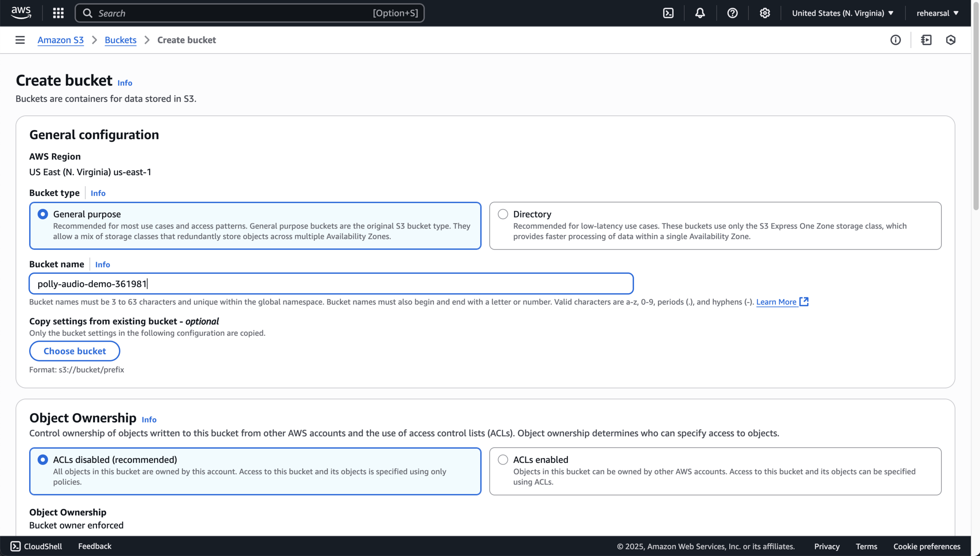Open the help question mark icon
Viewport: 980px width, 556px height.
732,13
